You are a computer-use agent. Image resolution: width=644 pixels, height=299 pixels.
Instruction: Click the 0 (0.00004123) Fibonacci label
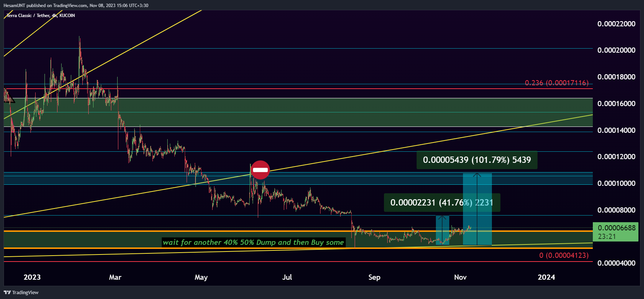564,255
